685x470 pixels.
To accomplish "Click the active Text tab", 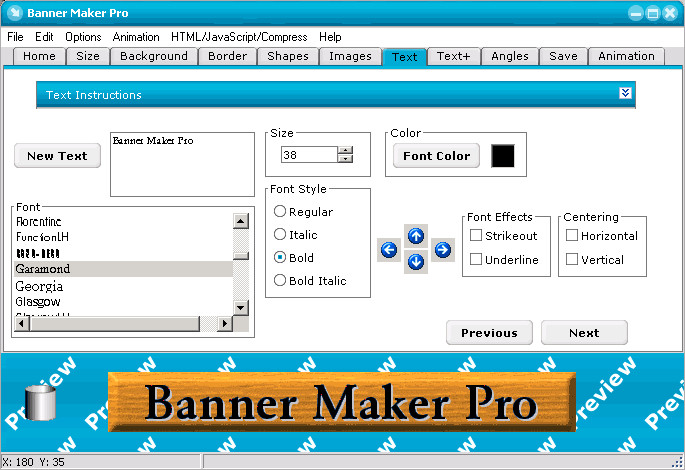I will tap(405, 57).
